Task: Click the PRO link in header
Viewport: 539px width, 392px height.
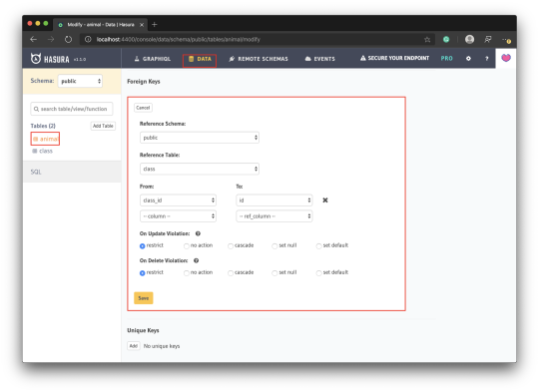Action: [446, 59]
